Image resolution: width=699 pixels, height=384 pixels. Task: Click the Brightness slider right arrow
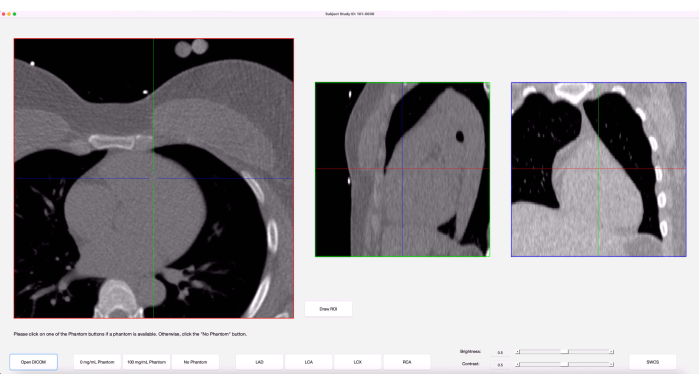pos(612,352)
